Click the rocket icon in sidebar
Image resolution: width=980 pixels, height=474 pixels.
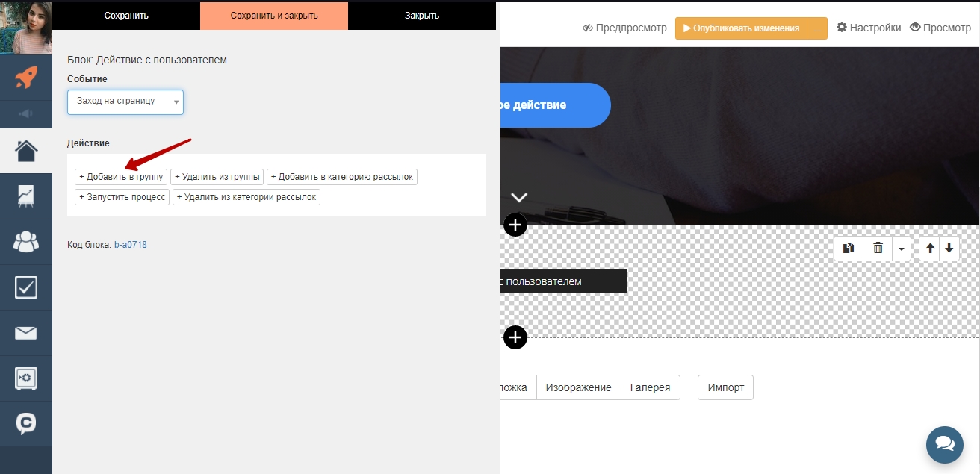[26, 78]
